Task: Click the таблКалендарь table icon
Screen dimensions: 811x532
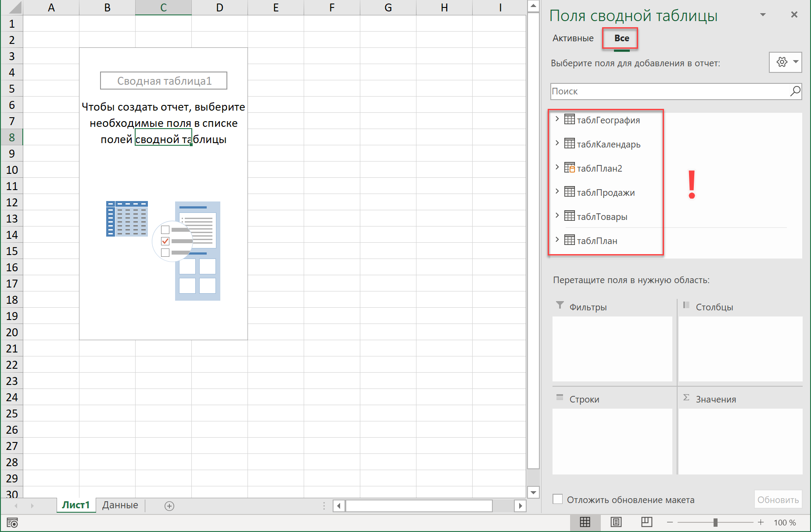Action: click(x=569, y=144)
